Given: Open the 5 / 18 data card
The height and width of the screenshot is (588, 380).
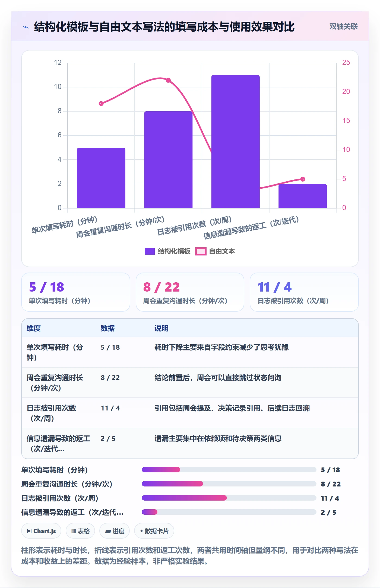Looking at the screenshot, I should 76,292.
